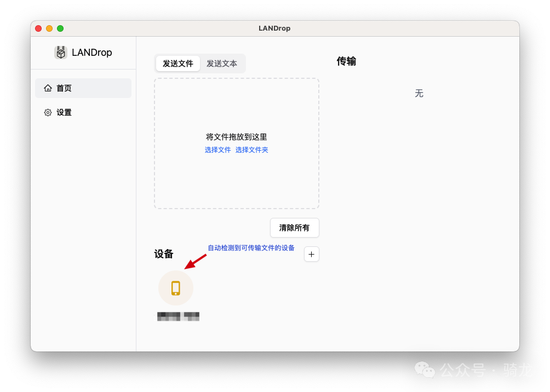Open settings via the gear icon beside 设置
The width and height of the screenshot is (550, 392).
[48, 112]
